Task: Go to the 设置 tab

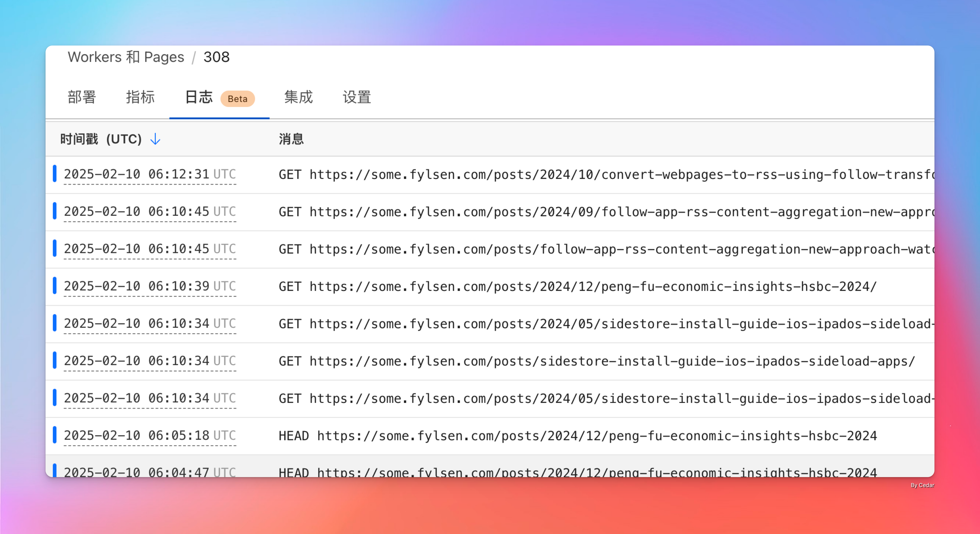Action: pyautogui.click(x=357, y=97)
